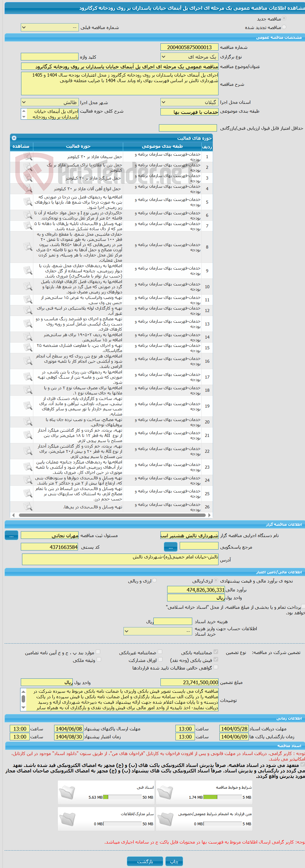Select the مناقصه تجدید شده radio button
The width and height of the screenshot is (305, 868).
tap(284, 27)
